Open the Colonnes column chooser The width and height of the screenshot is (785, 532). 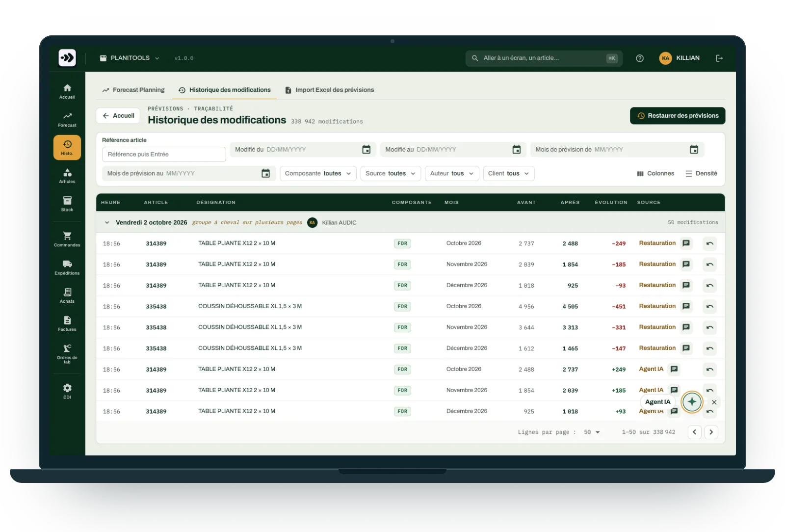(x=655, y=173)
